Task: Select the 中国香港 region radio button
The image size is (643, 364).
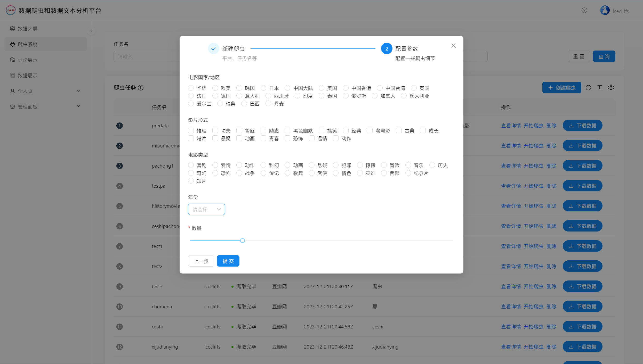Action: tap(346, 88)
